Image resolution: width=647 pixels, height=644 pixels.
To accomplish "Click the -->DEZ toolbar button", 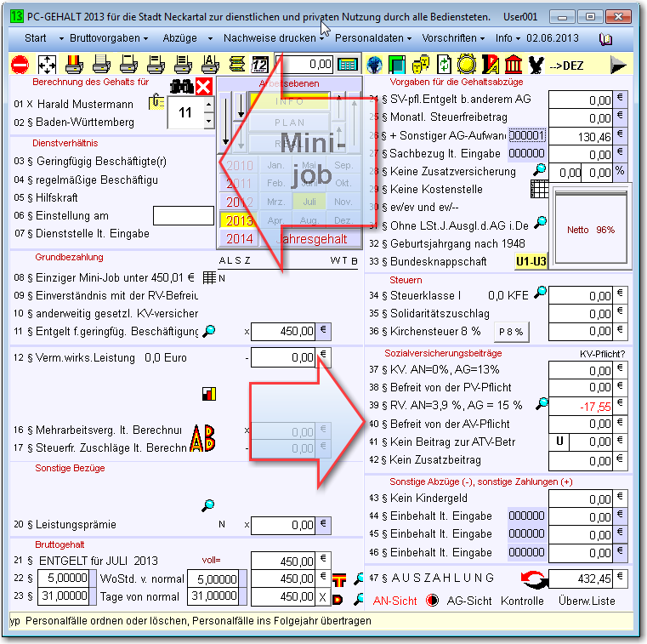I will [566, 66].
